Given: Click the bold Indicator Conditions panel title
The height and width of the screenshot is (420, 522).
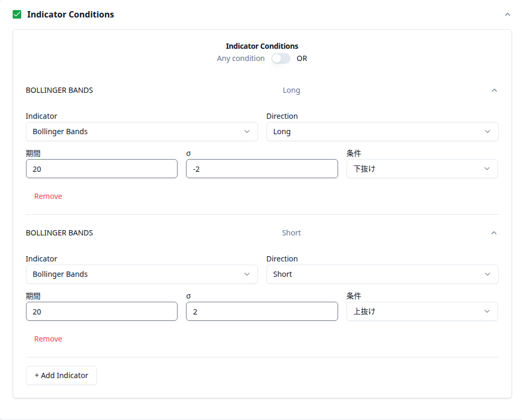Looking at the screenshot, I should pyautogui.click(x=70, y=15).
